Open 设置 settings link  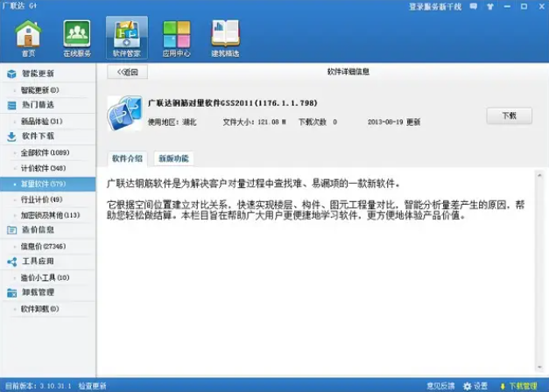[481, 386]
